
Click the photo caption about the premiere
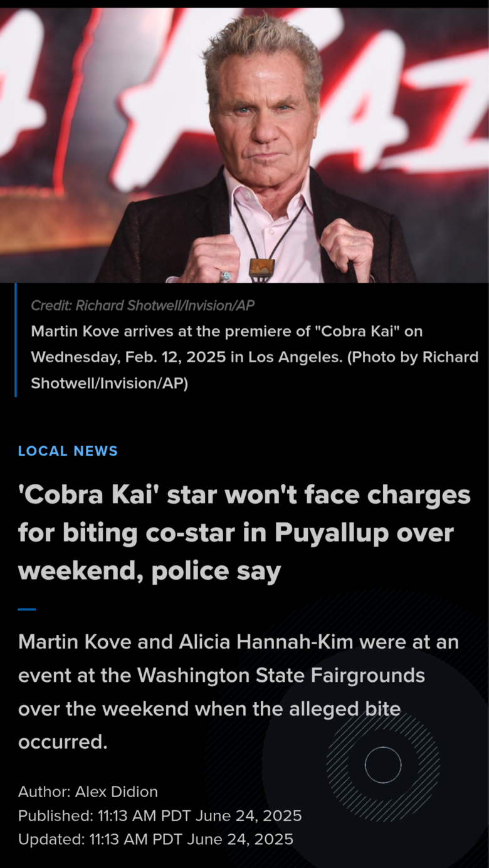(x=255, y=357)
